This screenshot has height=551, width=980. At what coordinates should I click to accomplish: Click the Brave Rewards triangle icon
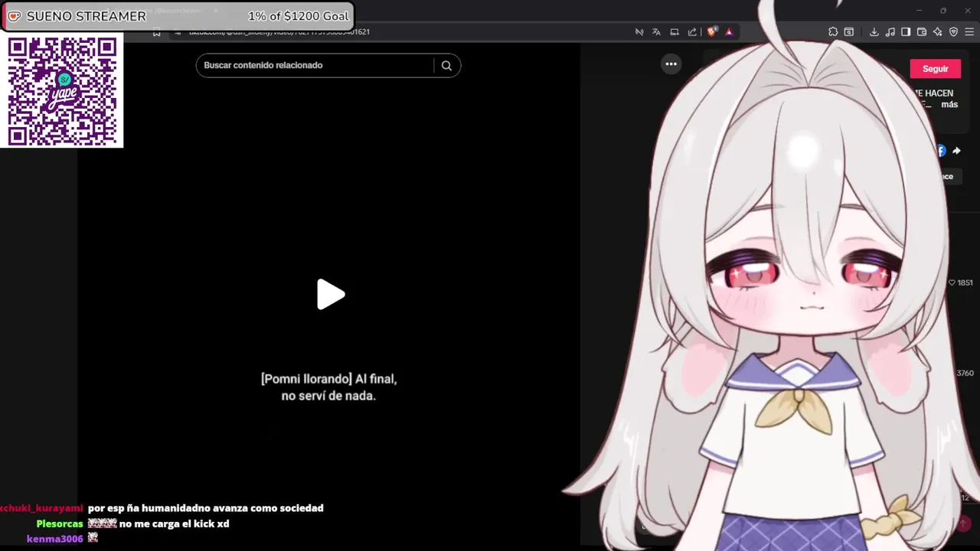click(729, 32)
